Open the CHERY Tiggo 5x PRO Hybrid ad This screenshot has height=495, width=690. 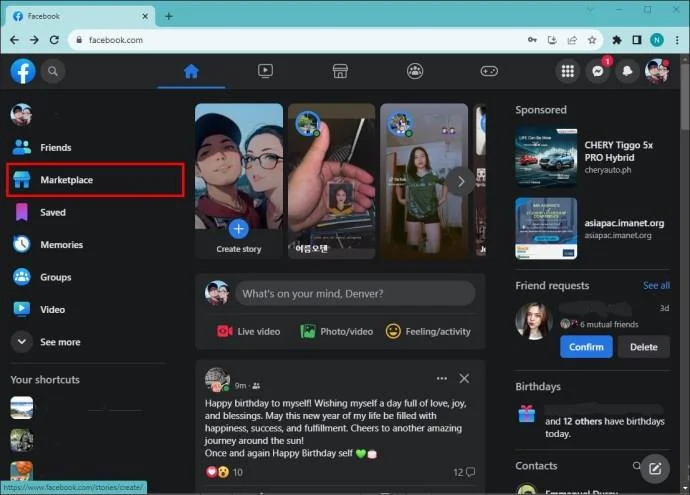[x=592, y=158]
